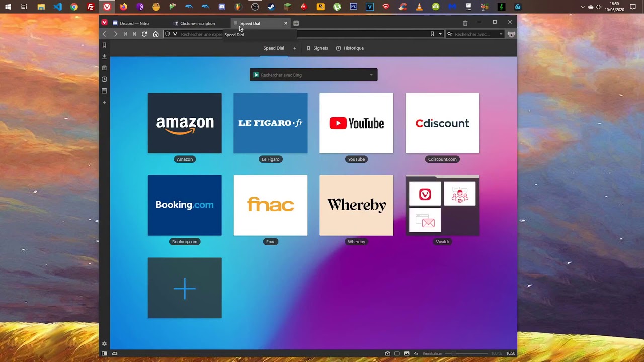The width and height of the screenshot is (644, 362).
Task: Go back with the back arrow
Action: pyautogui.click(x=105, y=34)
